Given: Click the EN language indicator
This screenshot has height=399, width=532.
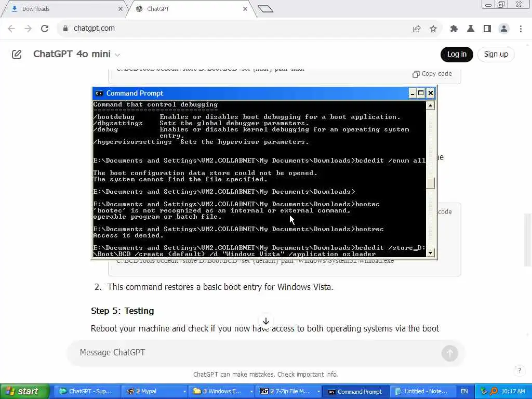Looking at the screenshot, I should pos(464,392).
